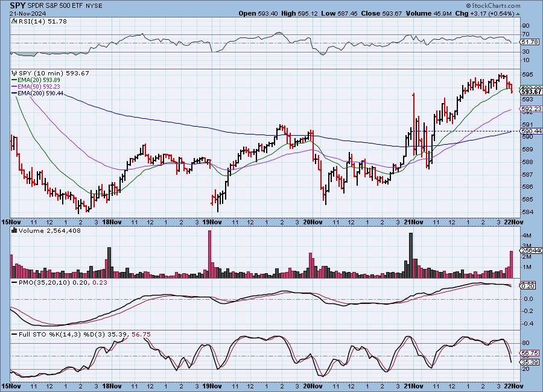Image resolution: width=543 pixels, height=392 pixels.
Task: Click the -0.4 PMO axis label
Action: tap(528, 324)
